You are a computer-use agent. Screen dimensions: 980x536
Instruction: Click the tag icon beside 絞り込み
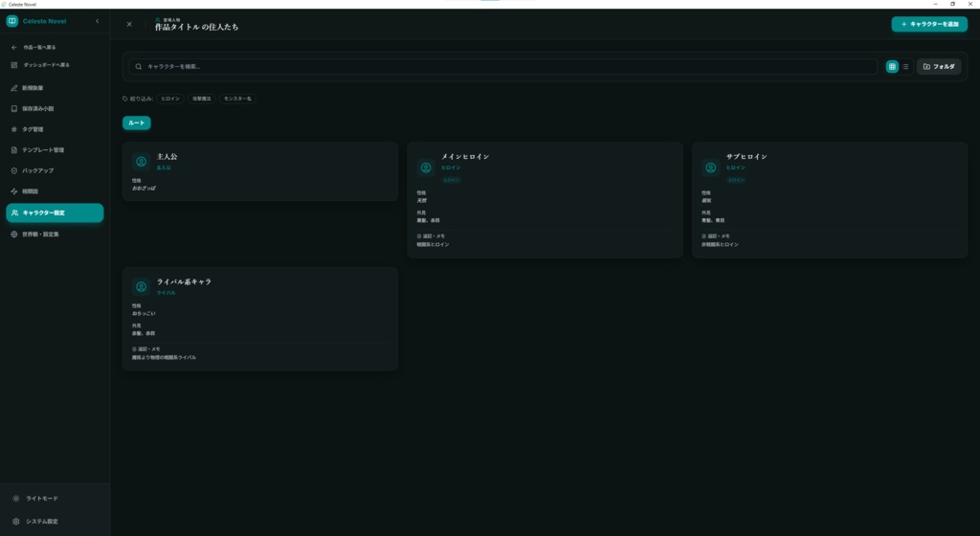click(125, 99)
